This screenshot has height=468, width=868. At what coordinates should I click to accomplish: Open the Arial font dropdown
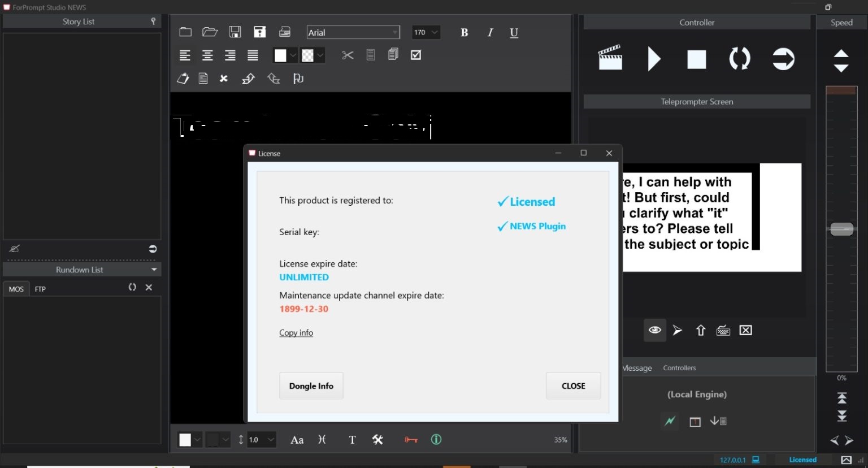pyautogui.click(x=353, y=33)
